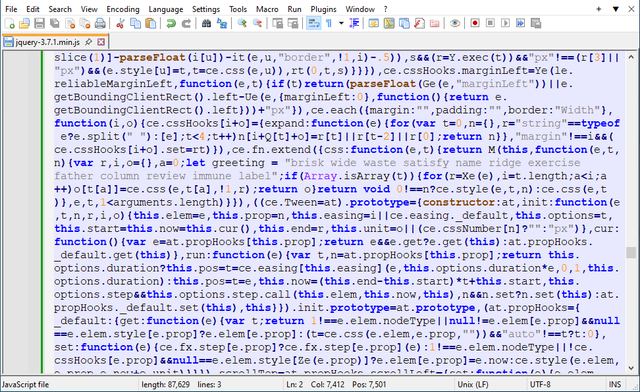Toggle word wrap in the toolbar
The height and width of the screenshot is (392, 640).
click(x=313, y=23)
